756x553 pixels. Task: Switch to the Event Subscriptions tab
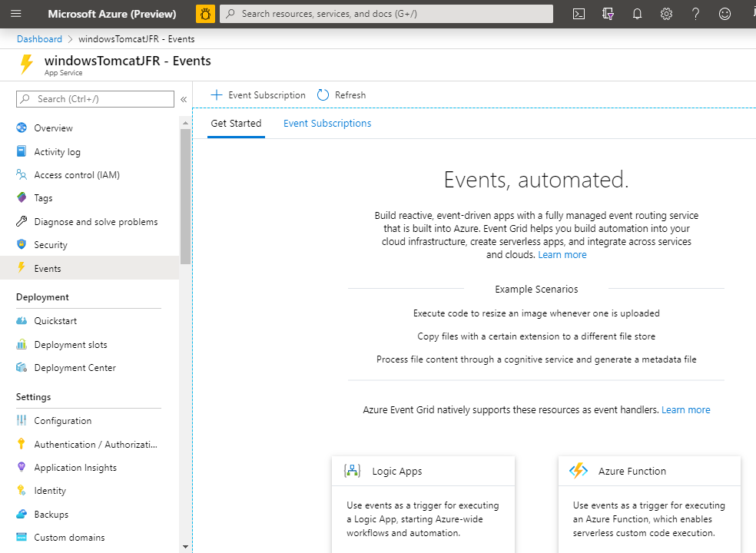click(x=327, y=123)
